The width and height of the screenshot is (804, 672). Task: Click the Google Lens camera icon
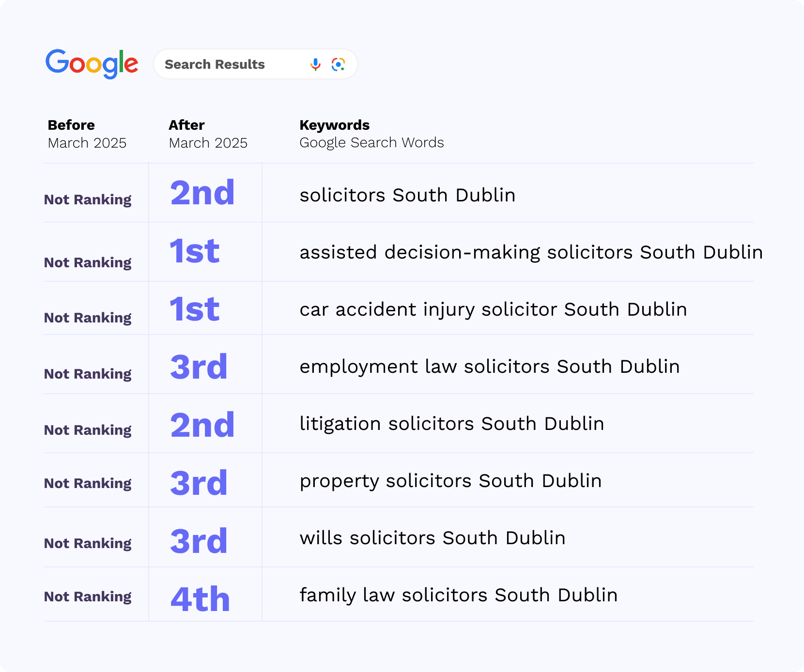(x=338, y=64)
